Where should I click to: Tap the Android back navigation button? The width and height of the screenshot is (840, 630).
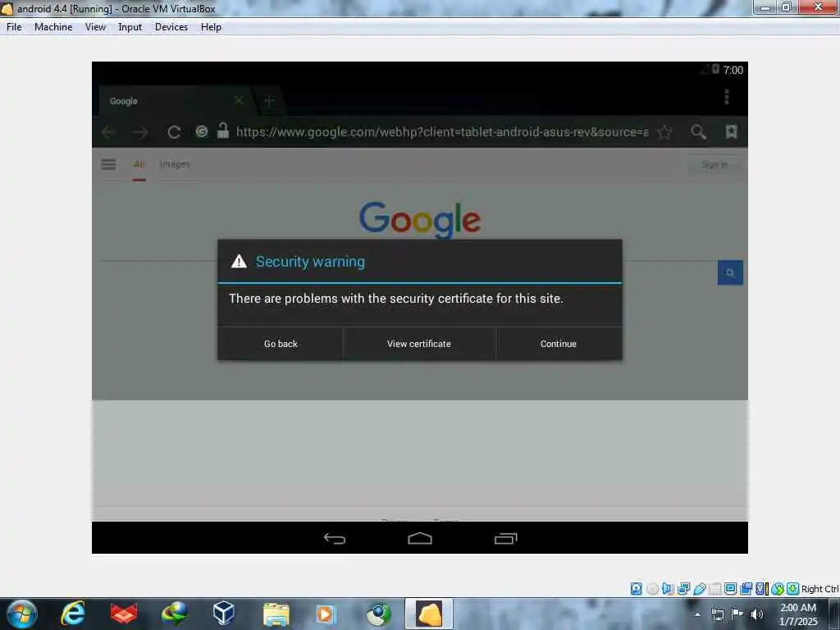[x=335, y=538]
